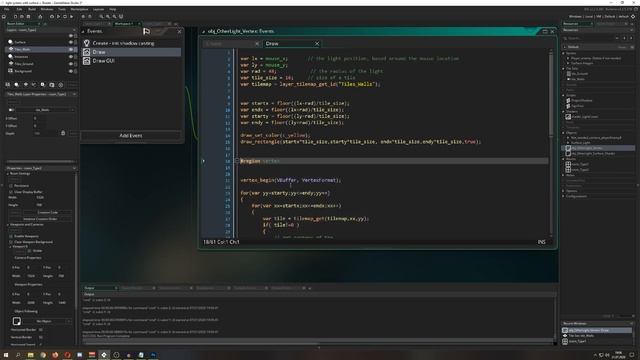The height and width of the screenshot is (360, 640).
Task: Collapse the Tile Sets folder in resource tree
Action: [564, 69]
